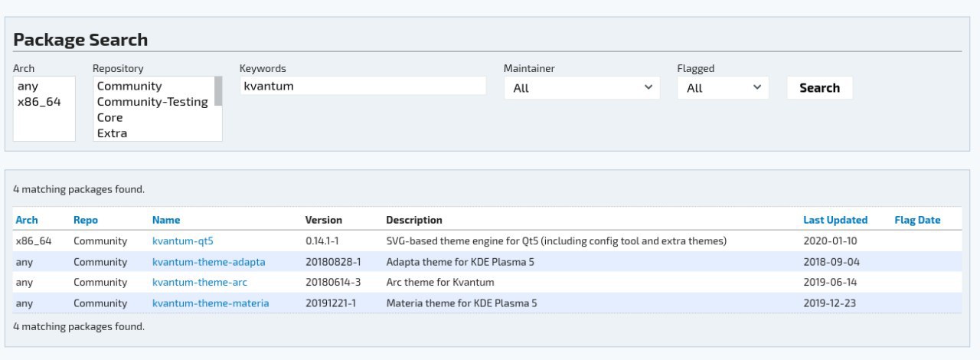Open the kvantum-theme-materia package link
The width and height of the screenshot is (980, 360).
[211, 303]
